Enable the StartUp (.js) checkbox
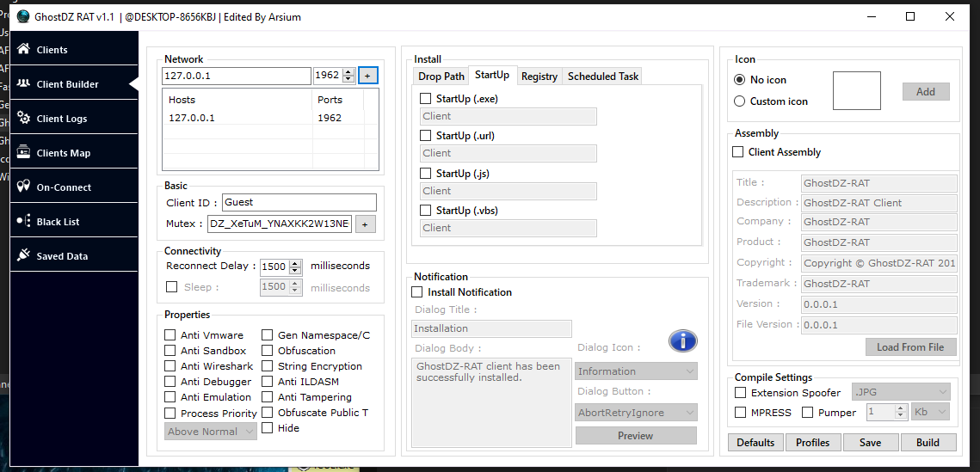Screen dimensions: 980x472 (x=426, y=173)
